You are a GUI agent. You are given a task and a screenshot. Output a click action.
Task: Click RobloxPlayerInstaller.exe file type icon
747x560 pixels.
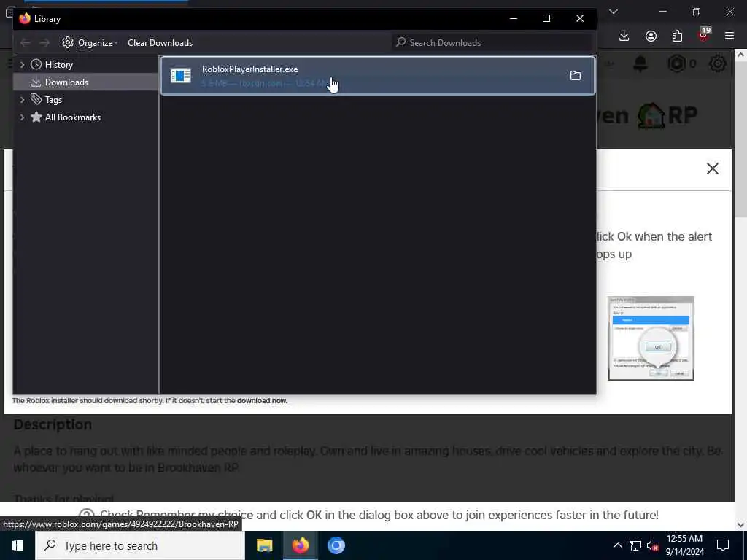pos(181,76)
